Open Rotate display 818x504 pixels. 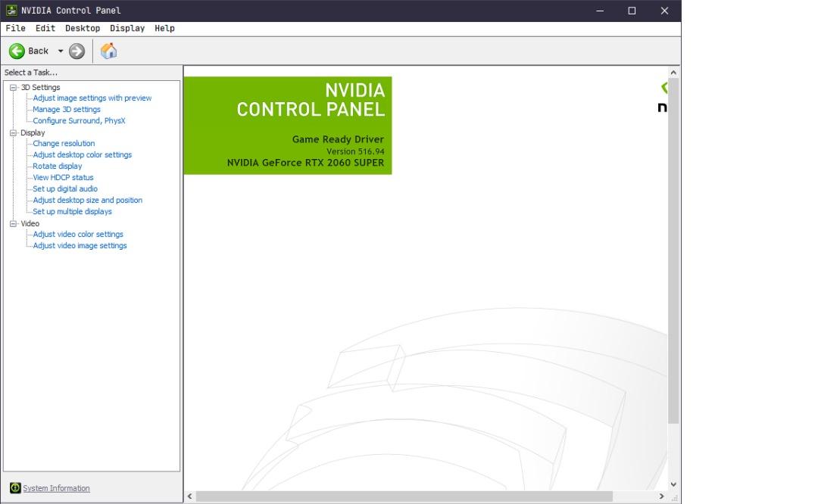click(x=58, y=166)
